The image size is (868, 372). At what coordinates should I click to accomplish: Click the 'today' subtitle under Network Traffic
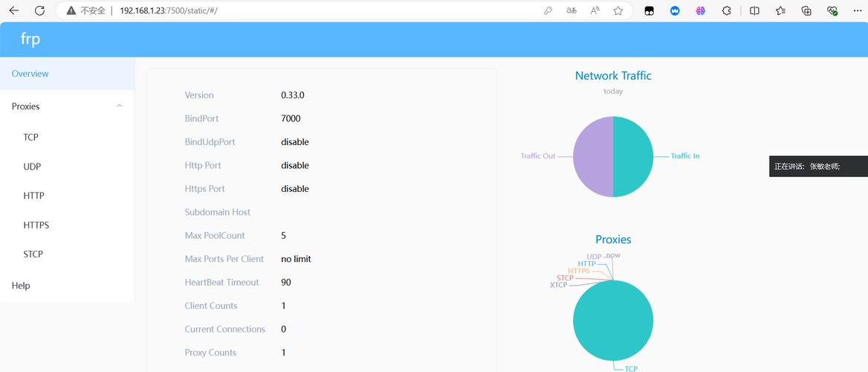coord(613,92)
